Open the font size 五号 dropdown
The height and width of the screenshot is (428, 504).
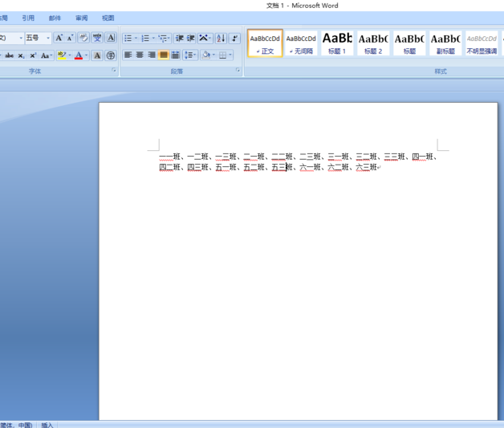[x=48, y=38]
